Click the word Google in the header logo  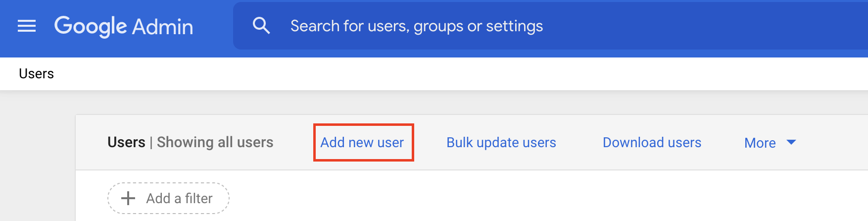click(x=91, y=26)
